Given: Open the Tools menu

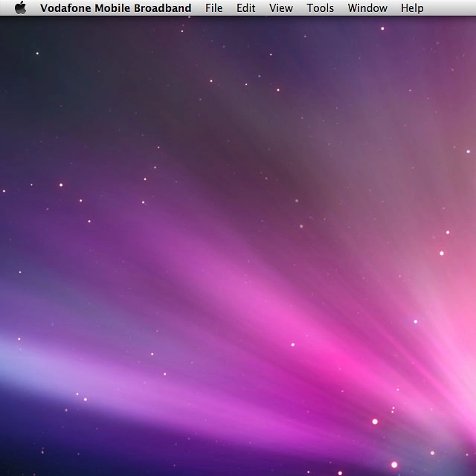Looking at the screenshot, I should [x=320, y=8].
